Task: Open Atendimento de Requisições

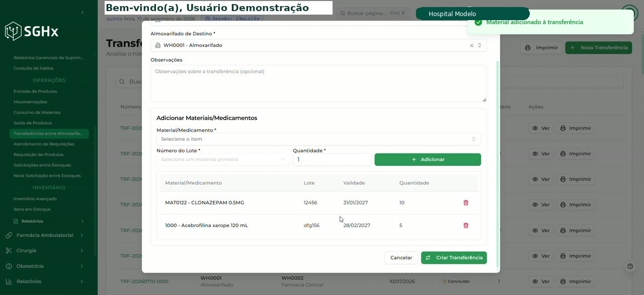Action: [x=44, y=144]
